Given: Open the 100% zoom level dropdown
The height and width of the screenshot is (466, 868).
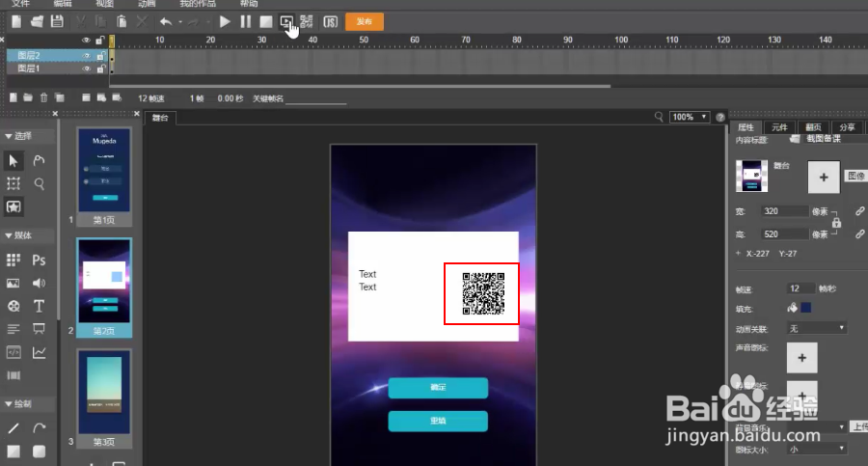Looking at the screenshot, I should tap(690, 117).
